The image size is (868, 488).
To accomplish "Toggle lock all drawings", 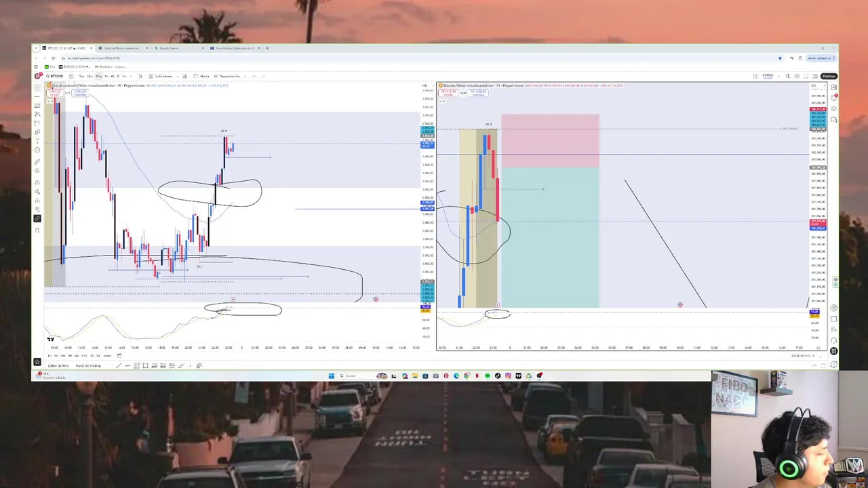I will 37,200.
